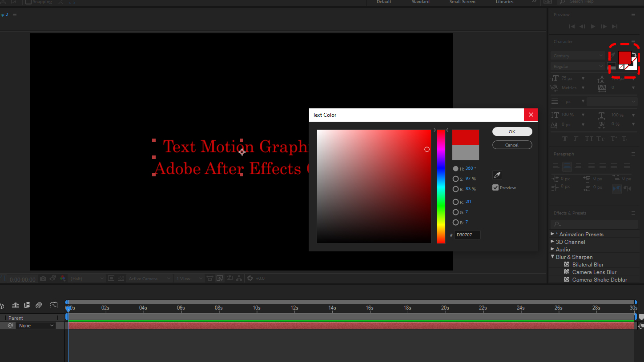Enable motion blur switch in timeline
This screenshot has height=362, width=644.
(x=39, y=305)
